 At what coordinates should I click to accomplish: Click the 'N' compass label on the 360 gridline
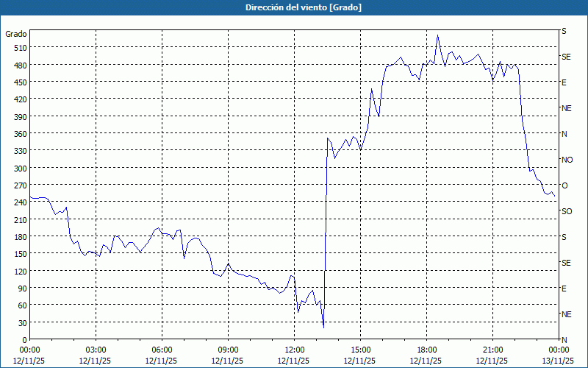[x=564, y=134]
